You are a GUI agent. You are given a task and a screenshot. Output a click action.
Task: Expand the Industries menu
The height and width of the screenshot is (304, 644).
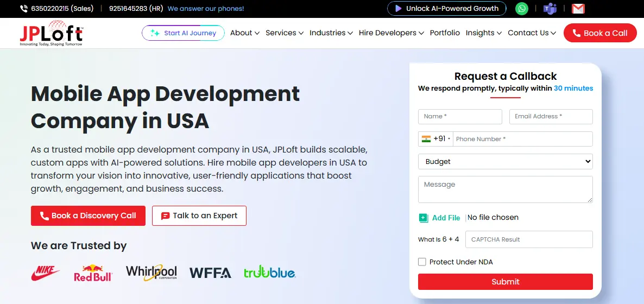pyautogui.click(x=331, y=33)
